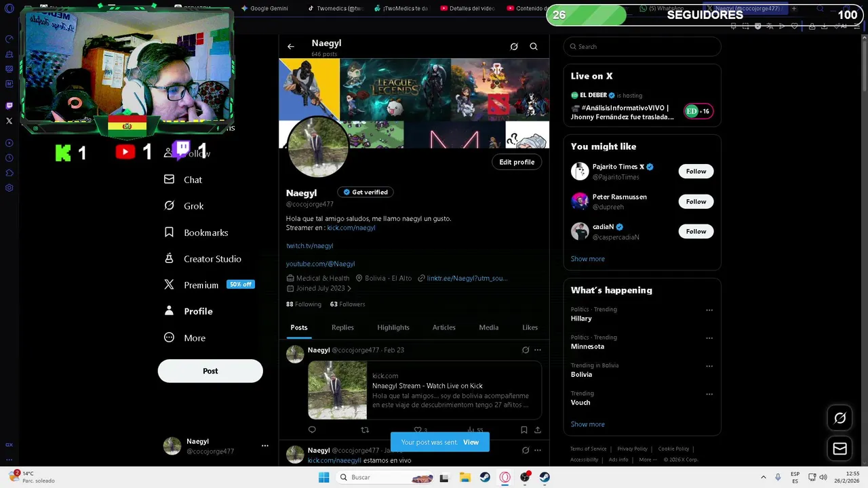This screenshot has height=488, width=868.
Task: Switch to the Likes tab
Action: [x=530, y=327]
